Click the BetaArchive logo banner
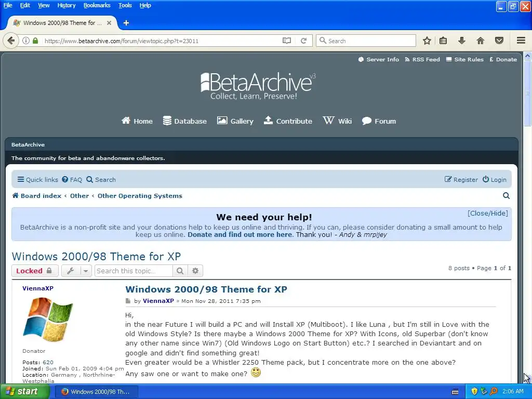The width and height of the screenshot is (532, 399). 258,86
